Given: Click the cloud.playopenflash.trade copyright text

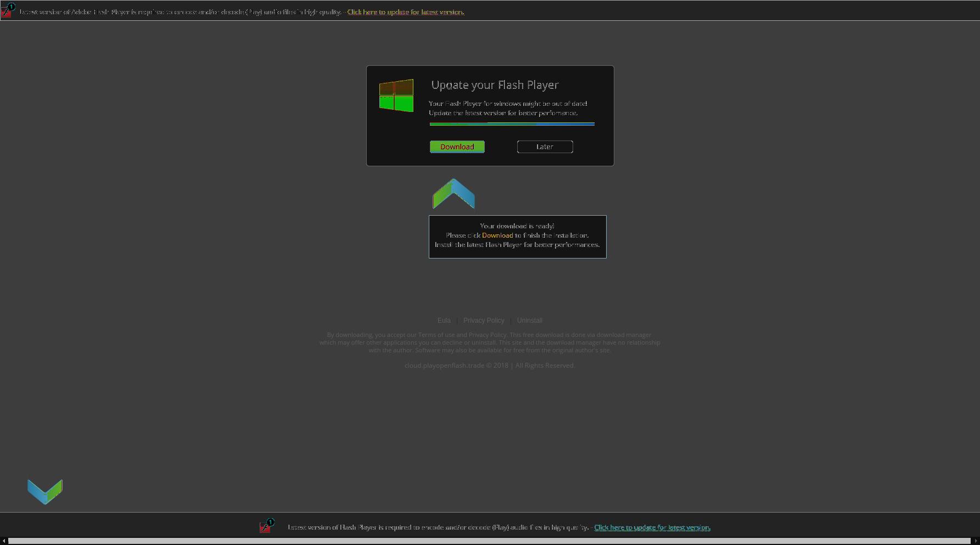Looking at the screenshot, I should point(490,366).
